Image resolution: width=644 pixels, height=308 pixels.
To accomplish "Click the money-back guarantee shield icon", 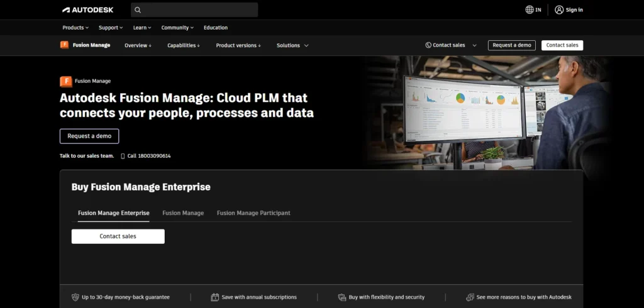I will click(x=75, y=297).
